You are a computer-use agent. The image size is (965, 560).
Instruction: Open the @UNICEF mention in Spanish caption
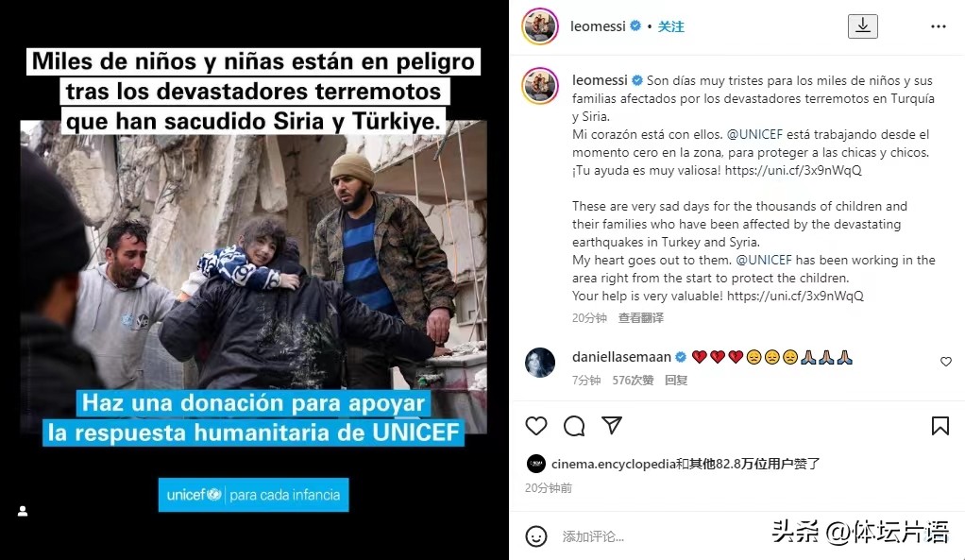(754, 134)
